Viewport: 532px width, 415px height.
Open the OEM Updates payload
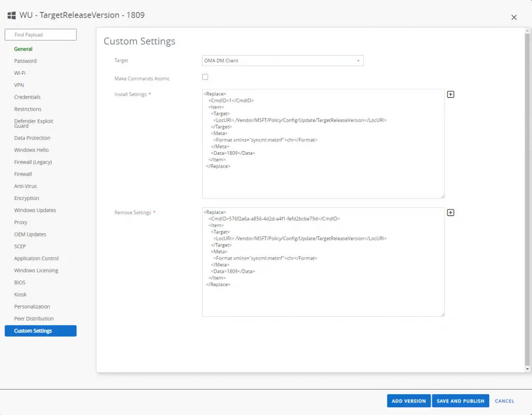30,234
